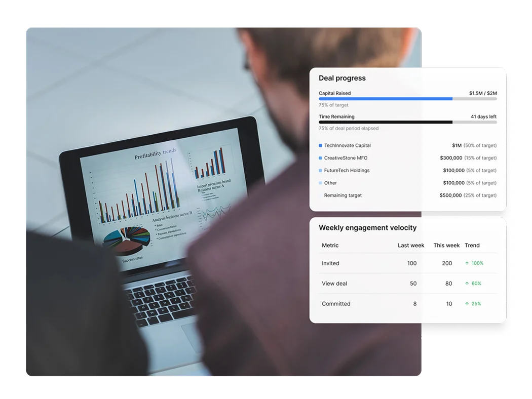Select the Metric column header
This screenshot has width=532, height=399.
330,246
